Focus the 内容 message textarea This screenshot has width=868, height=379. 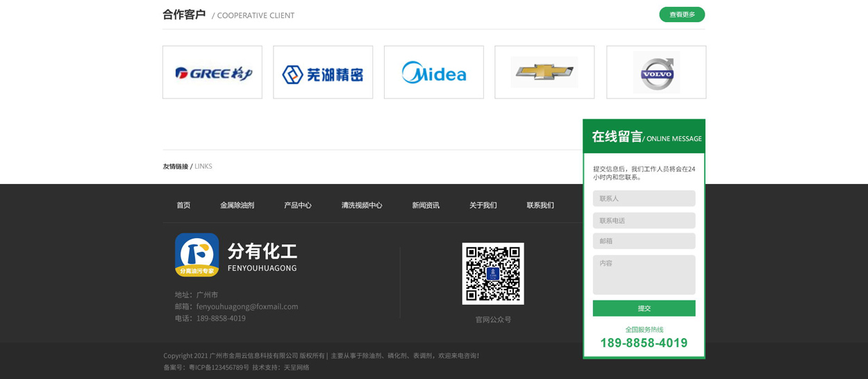click(644, 275)
